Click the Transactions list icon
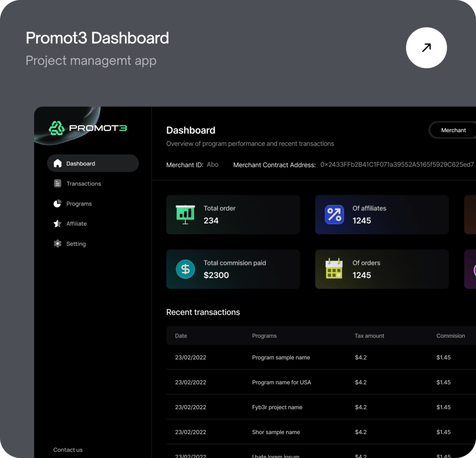The width and height of the screenshot is (476, 458). [58, 184]
